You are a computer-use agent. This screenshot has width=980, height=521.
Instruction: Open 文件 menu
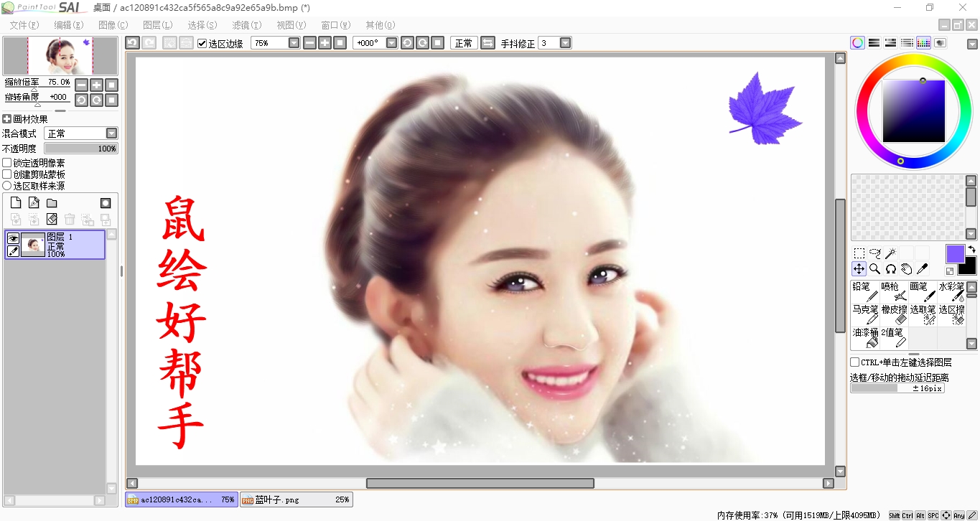tap(24, 25)
